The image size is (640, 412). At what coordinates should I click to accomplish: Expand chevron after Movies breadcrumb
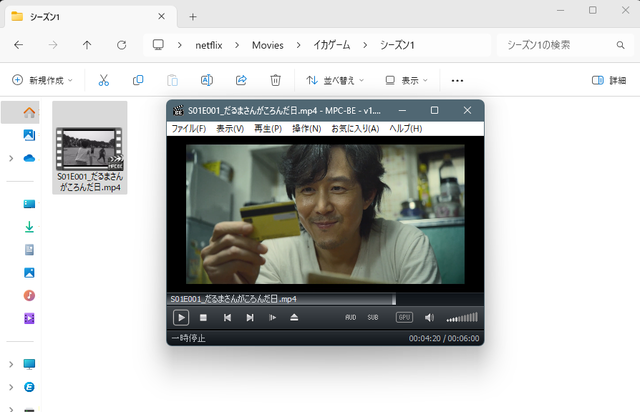(x=298, y=45)
